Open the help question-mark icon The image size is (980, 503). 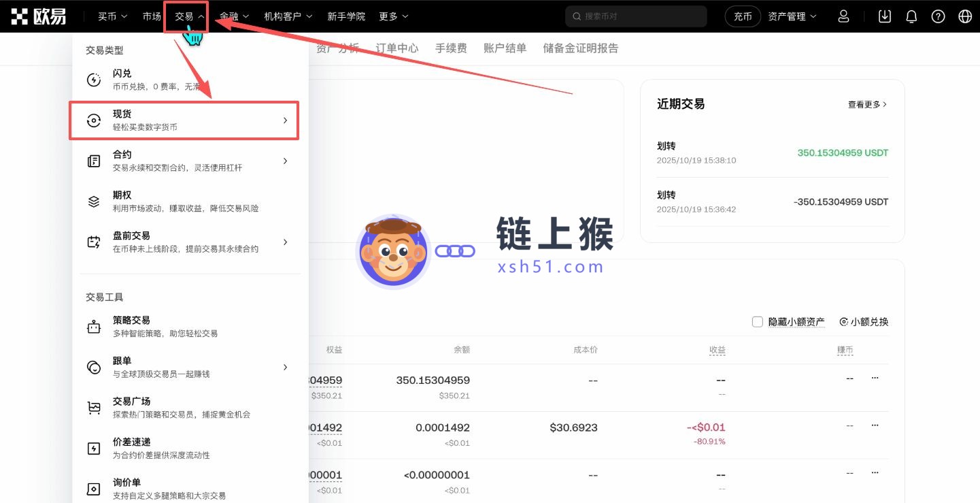(938, 16)
